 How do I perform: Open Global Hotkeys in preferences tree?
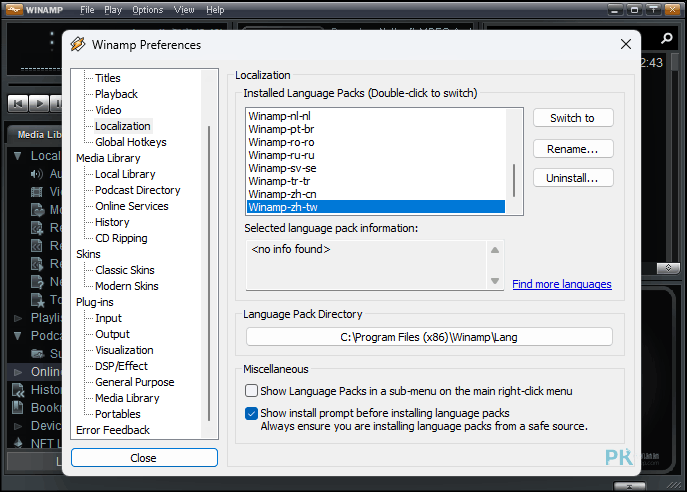click(x=131, y=142)
